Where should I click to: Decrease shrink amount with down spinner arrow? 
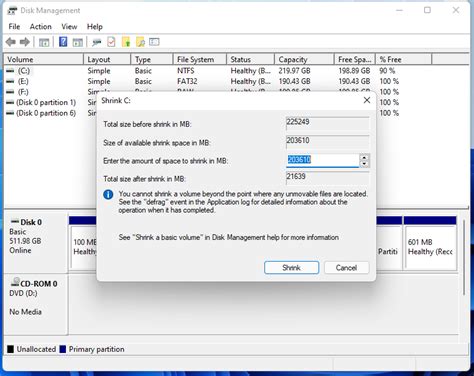pos(364,163)
